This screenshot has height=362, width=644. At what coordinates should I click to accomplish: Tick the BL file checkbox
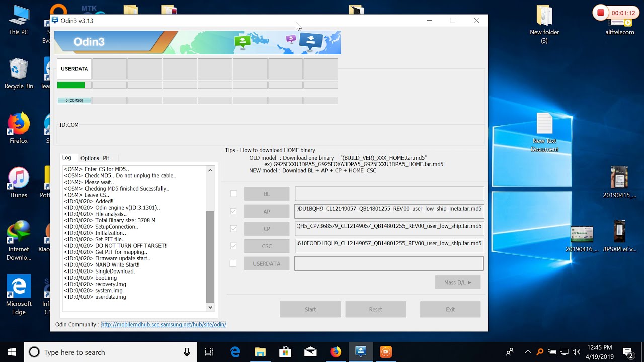(x=233, y=194)
